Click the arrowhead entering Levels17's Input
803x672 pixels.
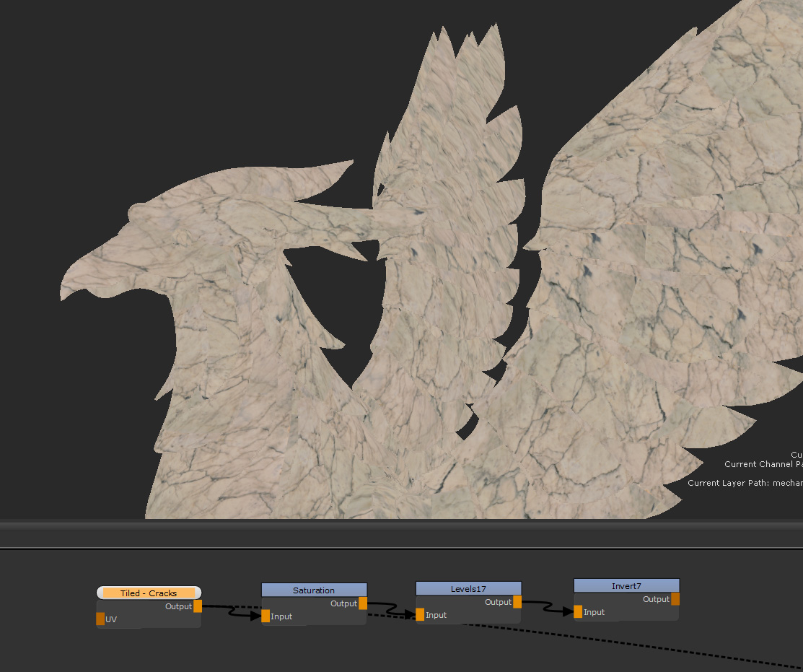tap(409, 614)
